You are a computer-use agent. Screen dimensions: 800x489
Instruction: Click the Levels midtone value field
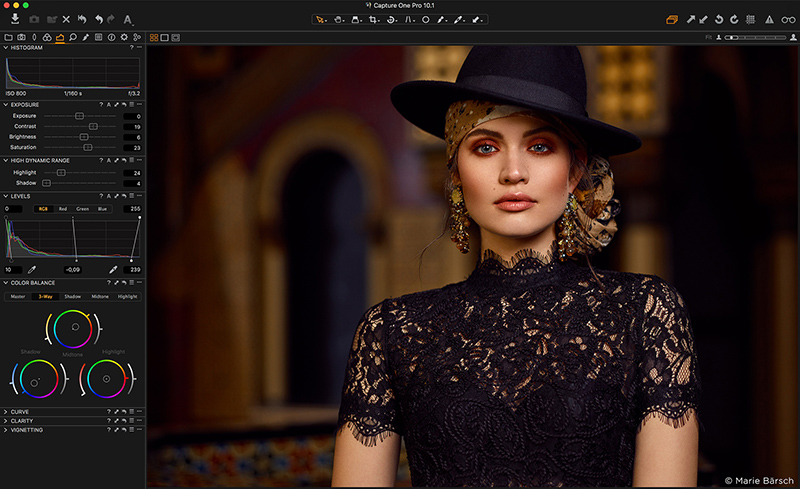73,269
